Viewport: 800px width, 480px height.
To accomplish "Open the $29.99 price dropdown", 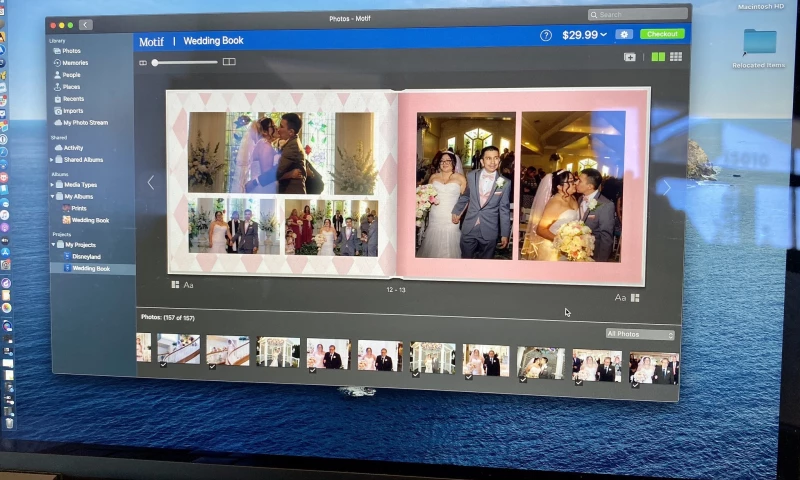I will 584,35.
